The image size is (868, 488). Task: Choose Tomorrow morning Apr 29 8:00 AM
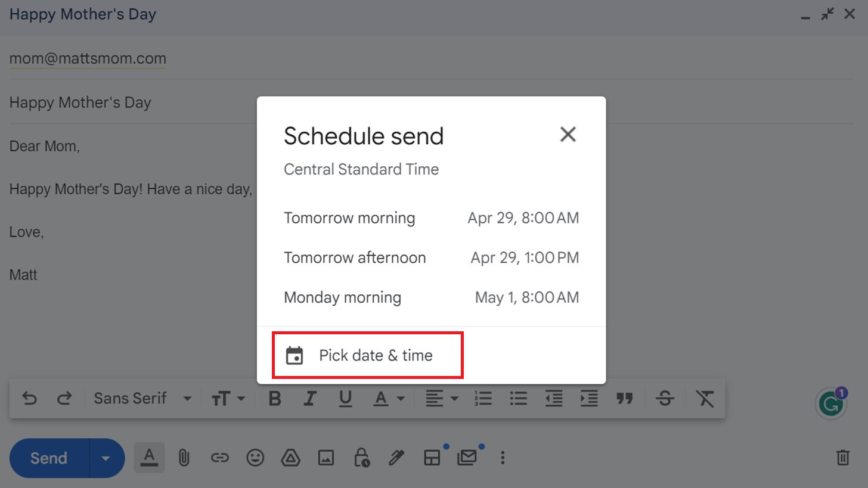click(431, 218)
